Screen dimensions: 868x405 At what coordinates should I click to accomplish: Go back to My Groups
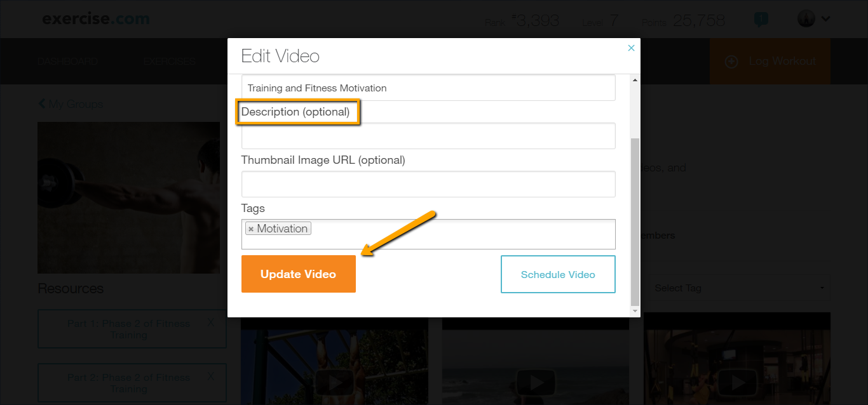70,104
